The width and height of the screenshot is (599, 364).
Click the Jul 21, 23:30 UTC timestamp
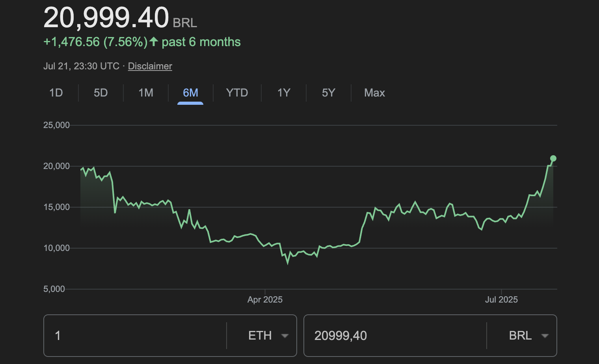pos(81,66)
